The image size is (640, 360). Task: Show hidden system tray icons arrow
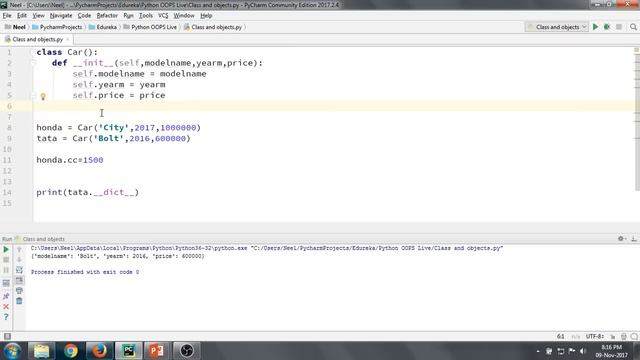click(x=538, y=351)
